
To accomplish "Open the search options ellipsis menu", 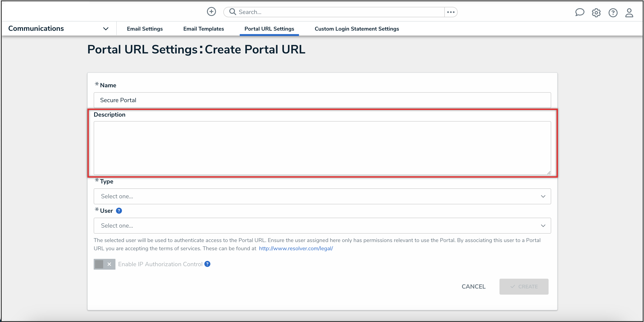I will point(451,12).
